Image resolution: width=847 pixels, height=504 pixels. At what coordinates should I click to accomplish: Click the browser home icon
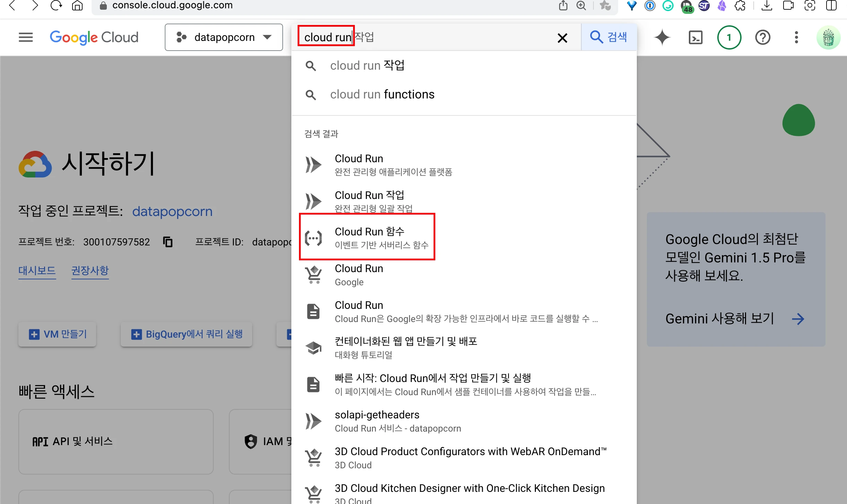point(77,5)
